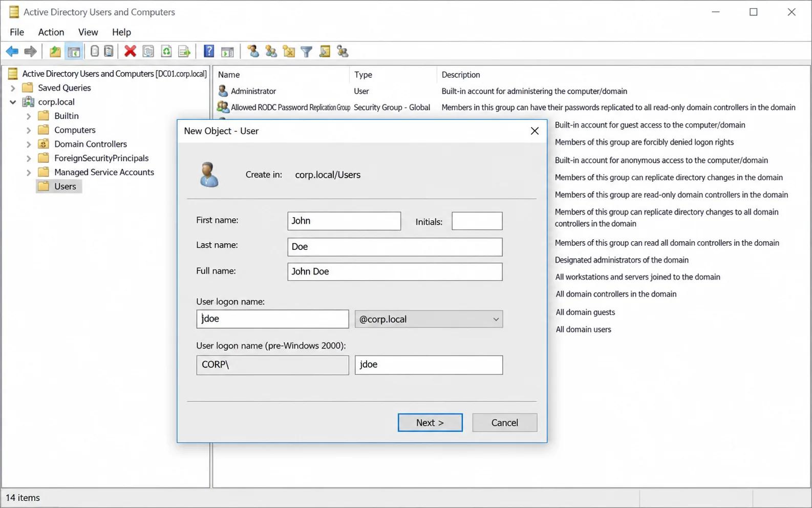Click the red X delete icon
This screenshot has height=508, width=812.
(x=130, y=51)
